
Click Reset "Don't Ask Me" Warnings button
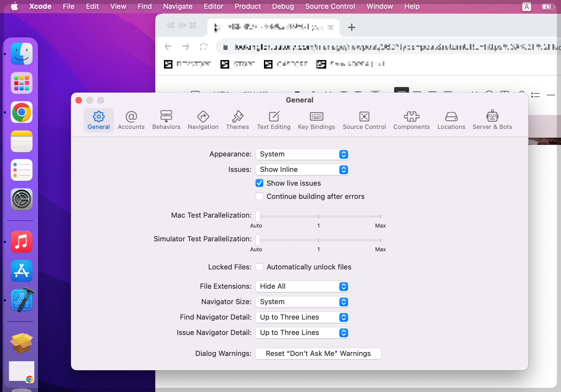click(x=318, y=354)
